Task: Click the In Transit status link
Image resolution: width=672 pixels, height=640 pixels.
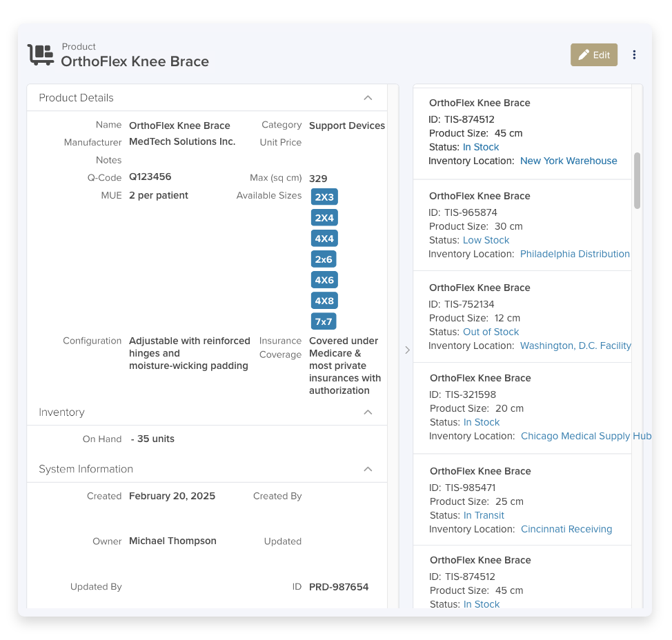Action: [484, 515]
